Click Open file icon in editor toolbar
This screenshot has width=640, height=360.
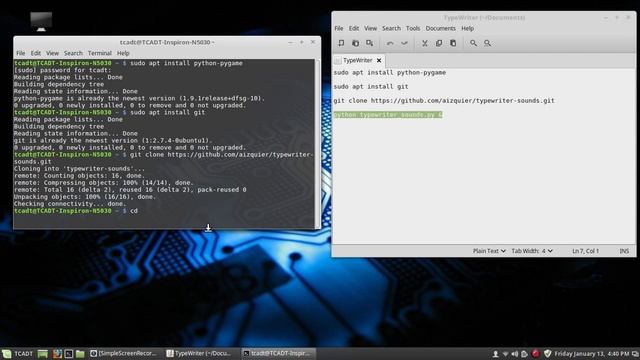(x=356, y=43)
